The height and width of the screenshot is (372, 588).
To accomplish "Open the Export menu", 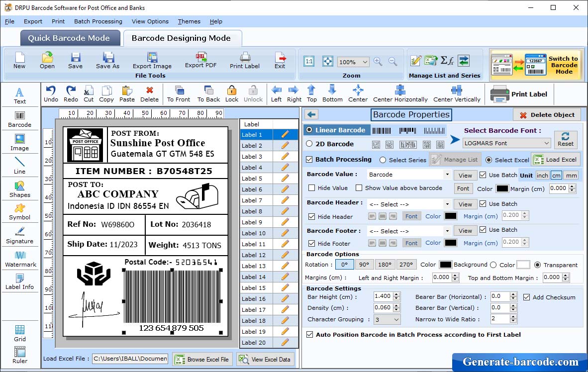I will pyautogui.click(x=33, y=21).
